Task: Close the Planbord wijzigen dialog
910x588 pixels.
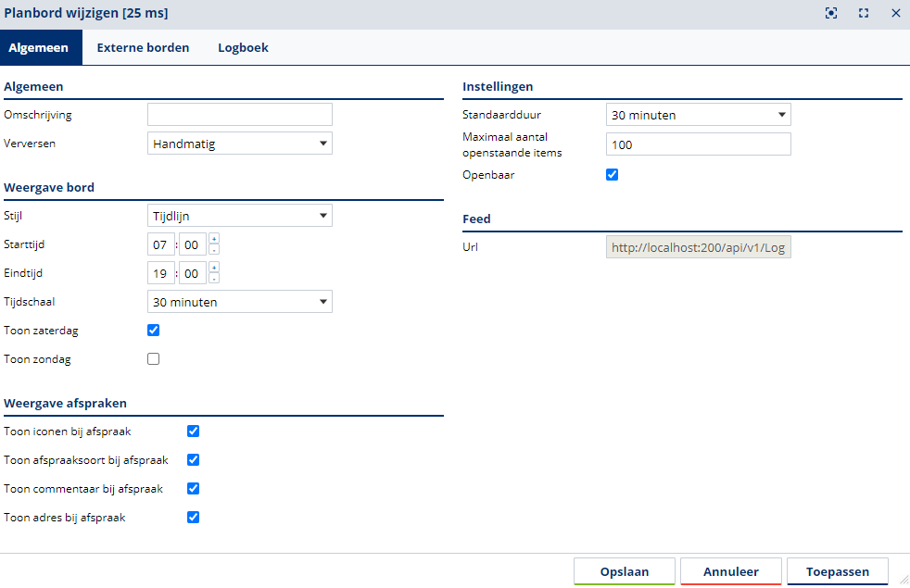Action: [x=896, y=13]
